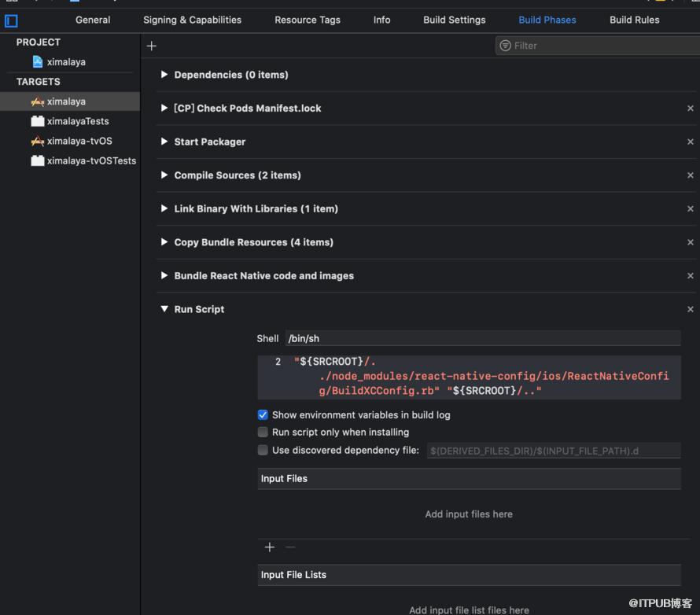Enable Run script only when installing
The width and height of the screenshot is (700, 615).
pos(263,432)
